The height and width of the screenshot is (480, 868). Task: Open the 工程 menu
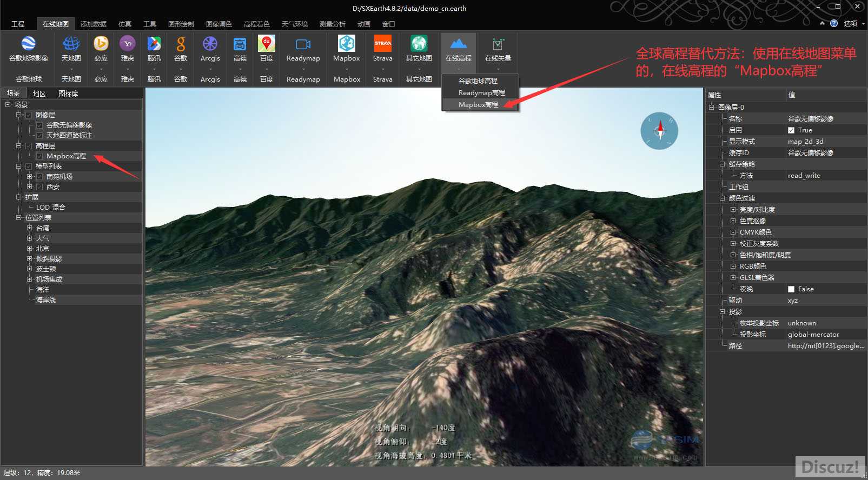18,24
